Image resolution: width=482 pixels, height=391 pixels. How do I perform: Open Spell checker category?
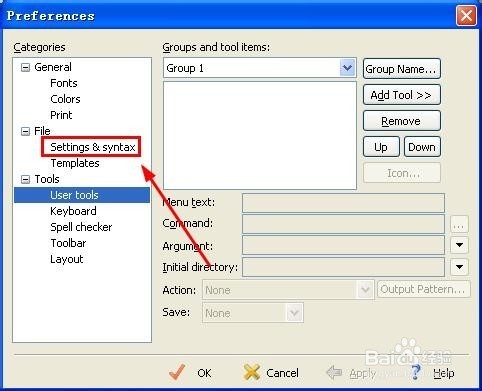point(81,227)
